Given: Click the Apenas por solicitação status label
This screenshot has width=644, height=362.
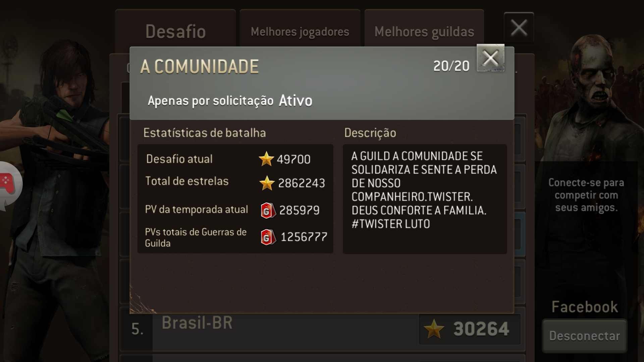Looking at the screenshot, I should click(211, 101).
